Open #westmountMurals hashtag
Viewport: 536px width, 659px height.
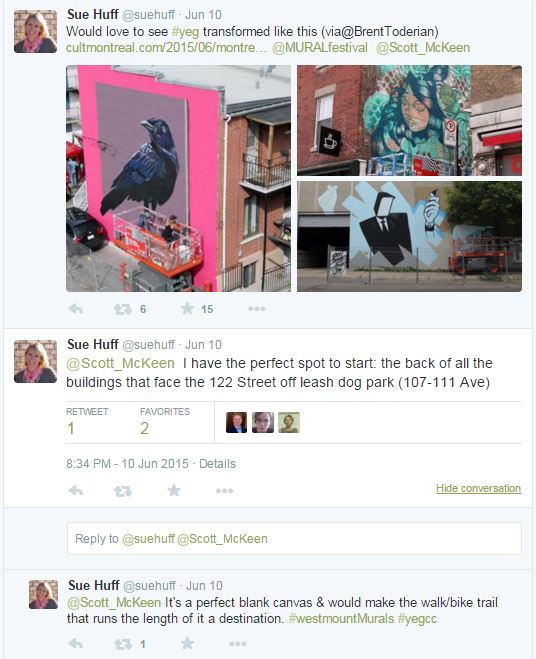point(341,618)
